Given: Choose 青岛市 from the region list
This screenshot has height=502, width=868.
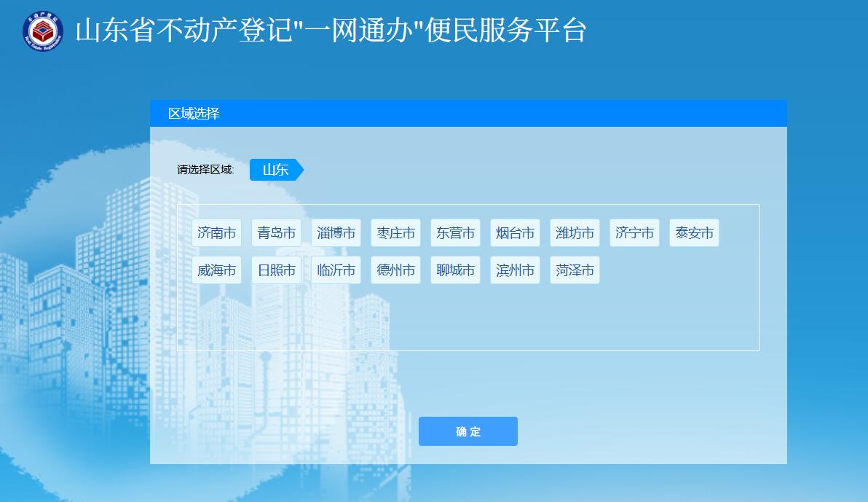Looking at the screenshot, I should click(277, 233).
